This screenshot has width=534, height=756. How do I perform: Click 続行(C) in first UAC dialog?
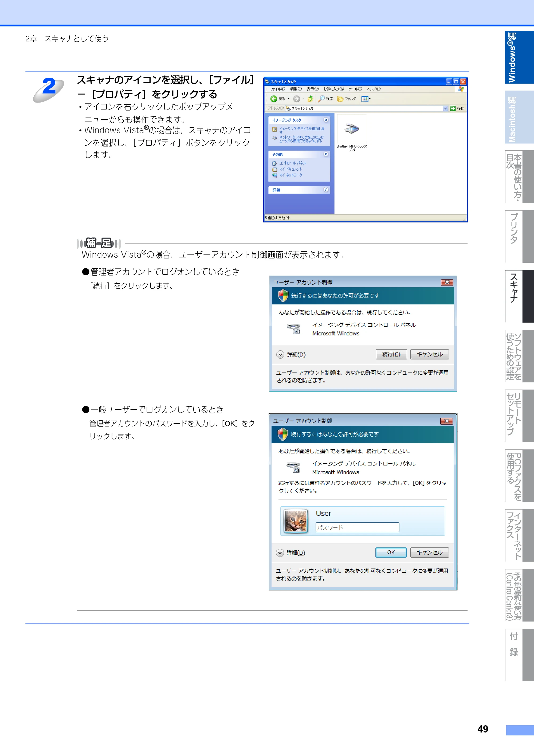click(x=391, y=354)
